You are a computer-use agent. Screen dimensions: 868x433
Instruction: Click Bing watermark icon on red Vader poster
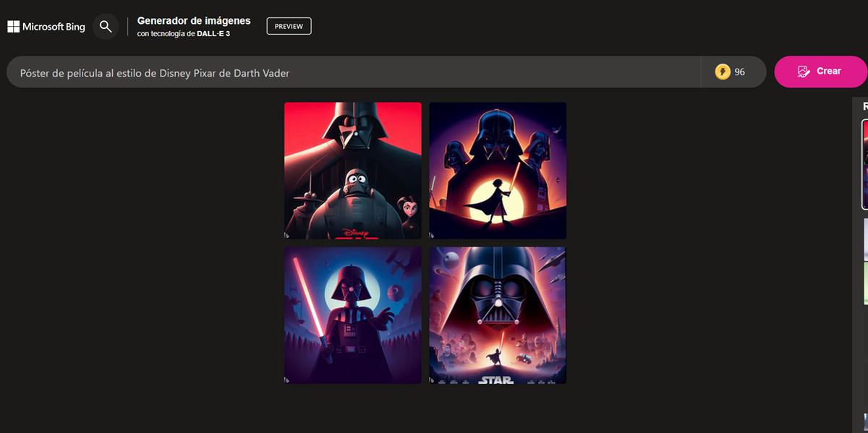287,235
